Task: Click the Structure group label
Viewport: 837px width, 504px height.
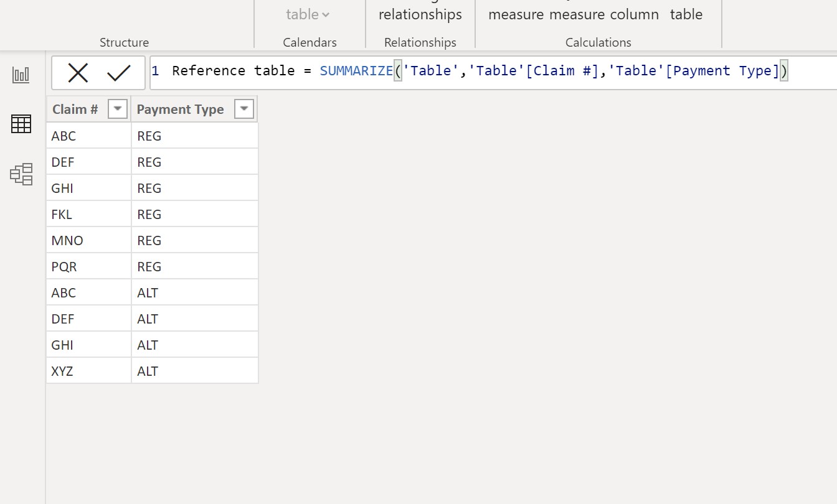Action: point(124,42)
